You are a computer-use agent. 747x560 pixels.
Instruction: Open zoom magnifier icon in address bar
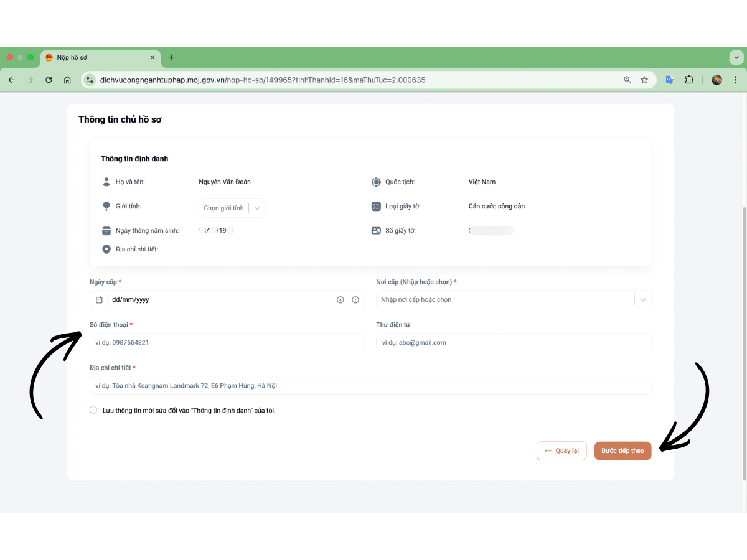627,80
